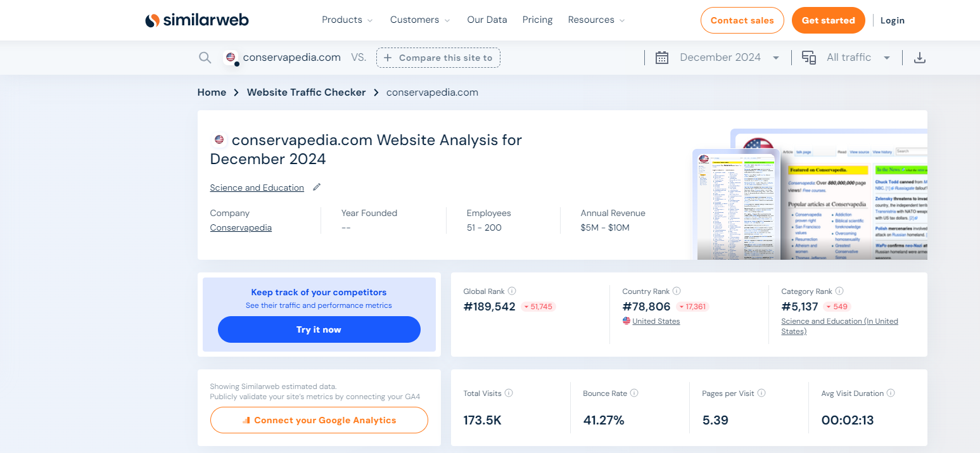Go to Home breadcrumb

click(x=212, y=93)
